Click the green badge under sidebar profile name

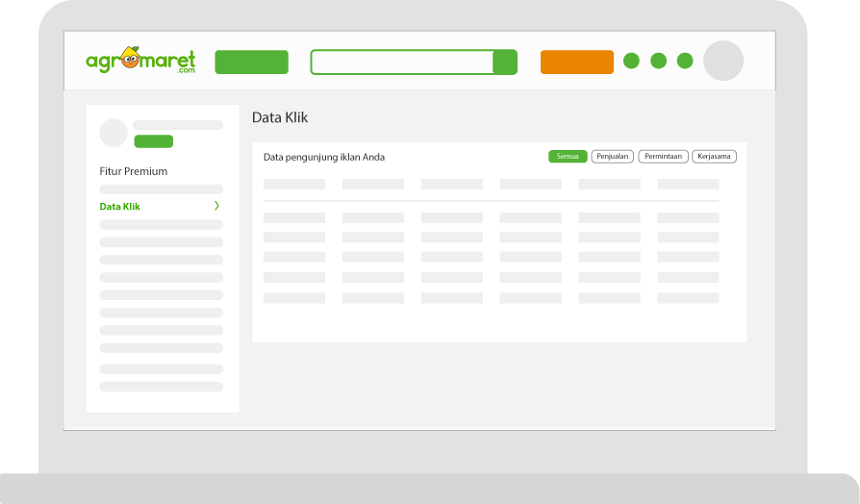coord(153,141)
